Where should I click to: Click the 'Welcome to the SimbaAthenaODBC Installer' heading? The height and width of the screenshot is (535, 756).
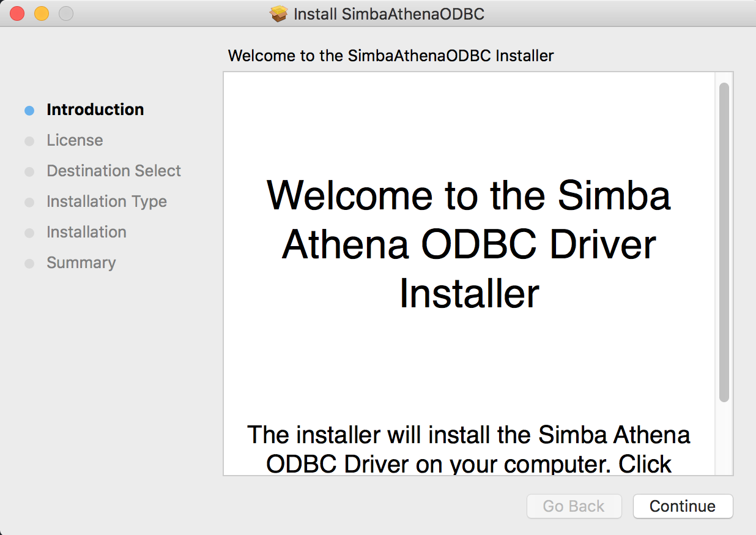tap(391, 56)
